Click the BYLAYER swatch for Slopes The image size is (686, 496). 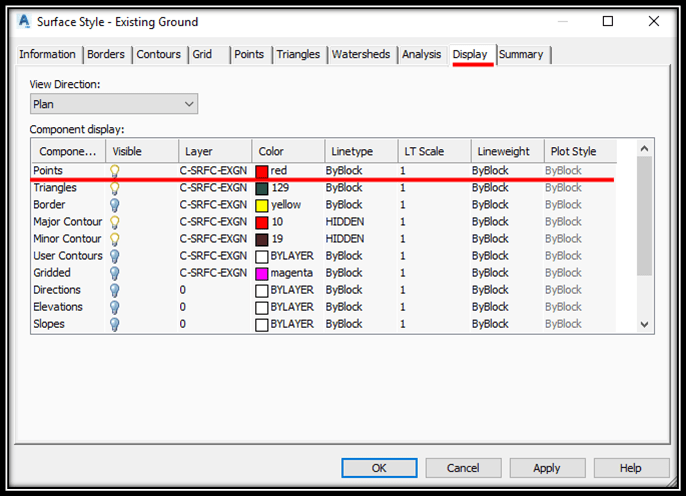click(x=262, y=325)
